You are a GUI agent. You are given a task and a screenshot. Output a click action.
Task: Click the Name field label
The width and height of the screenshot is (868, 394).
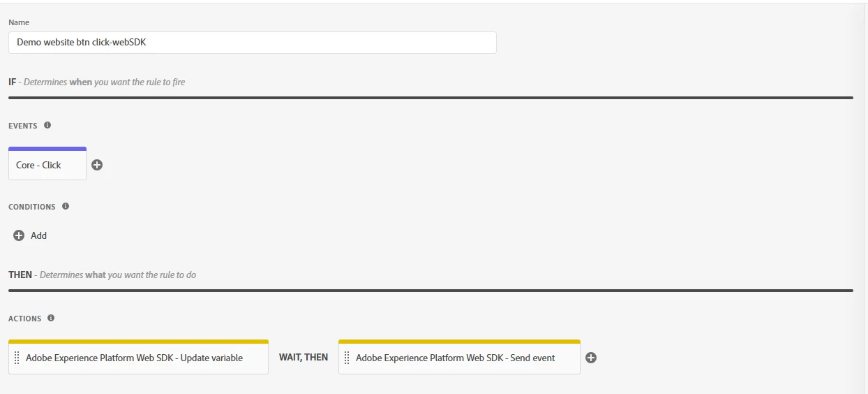pyautogui.click(x=19, y=22)
